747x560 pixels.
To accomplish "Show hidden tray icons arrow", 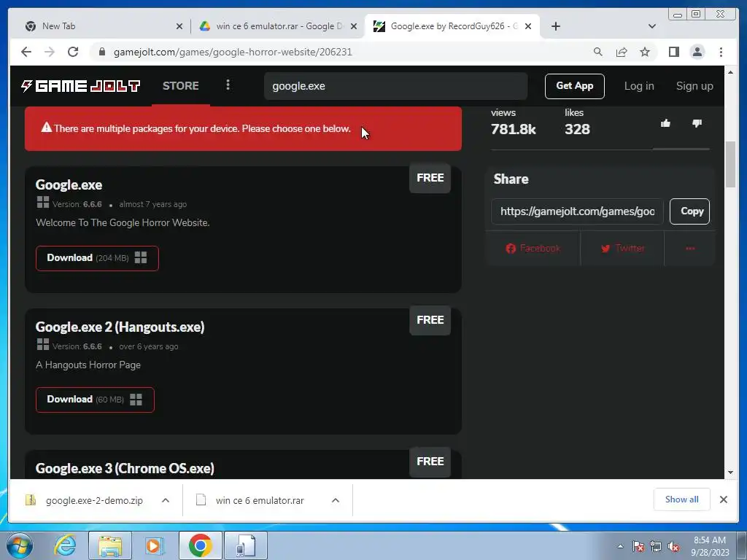I will 620,546.
